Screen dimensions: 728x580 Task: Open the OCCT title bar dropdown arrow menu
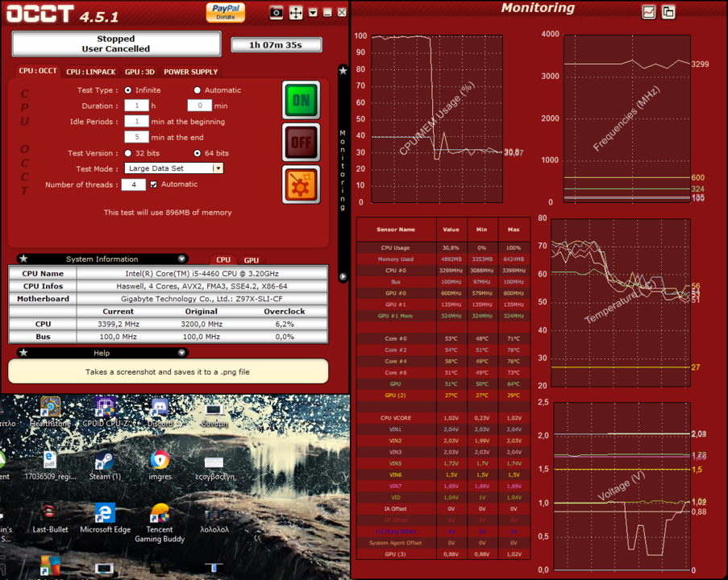click(x=313, y=13)
